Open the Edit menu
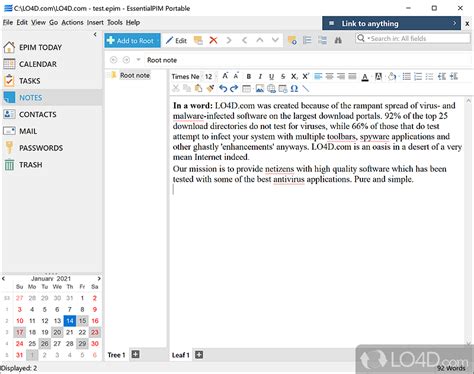Viewport: 474px width, 374px height. click(22, 23)
